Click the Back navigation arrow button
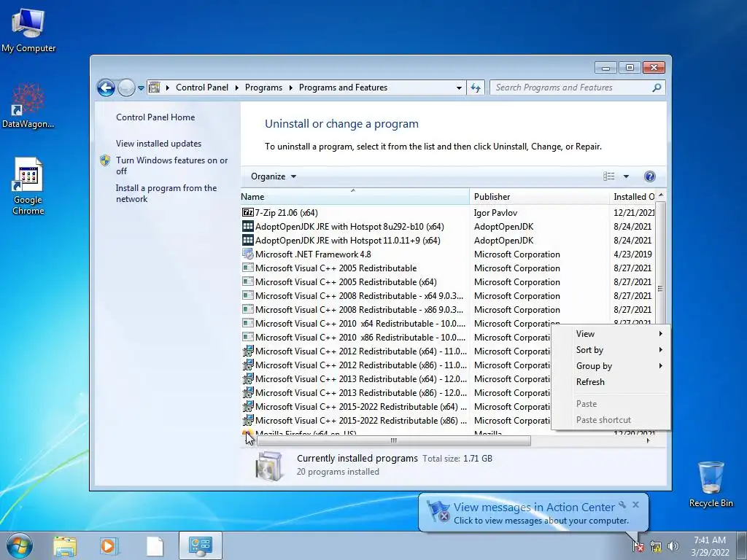The height and width of the screenshot is (560, 747). point(106,87)
